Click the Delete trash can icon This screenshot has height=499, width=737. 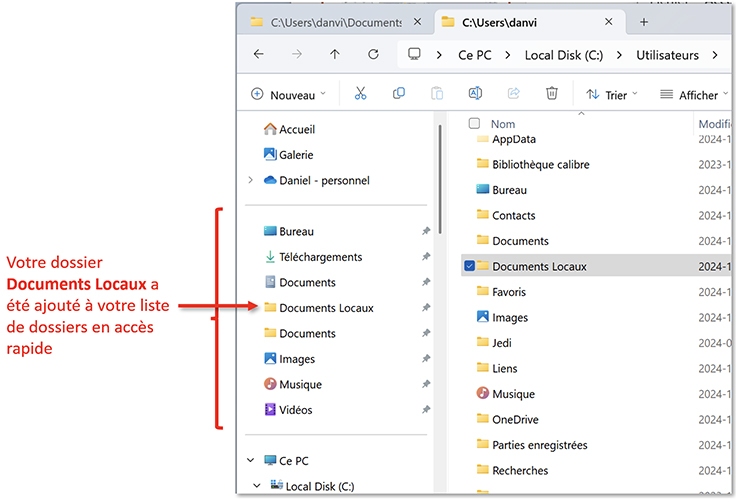coord(551,94)
